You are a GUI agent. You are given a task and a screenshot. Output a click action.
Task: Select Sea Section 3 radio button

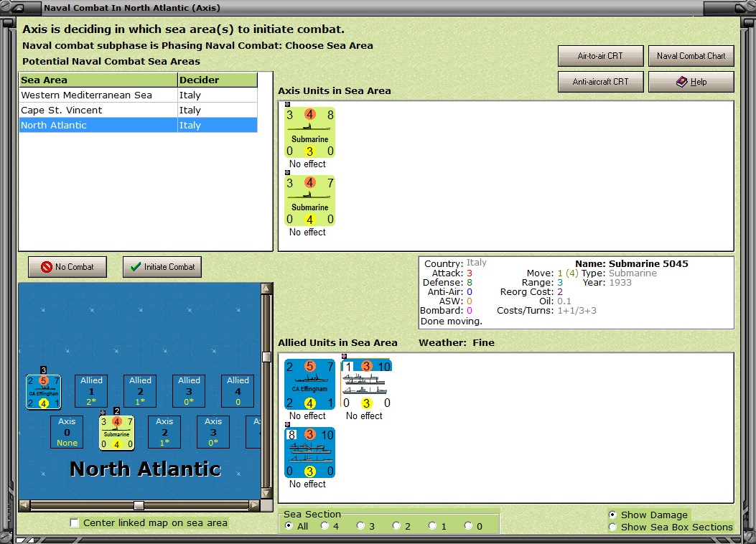(360, 525)
